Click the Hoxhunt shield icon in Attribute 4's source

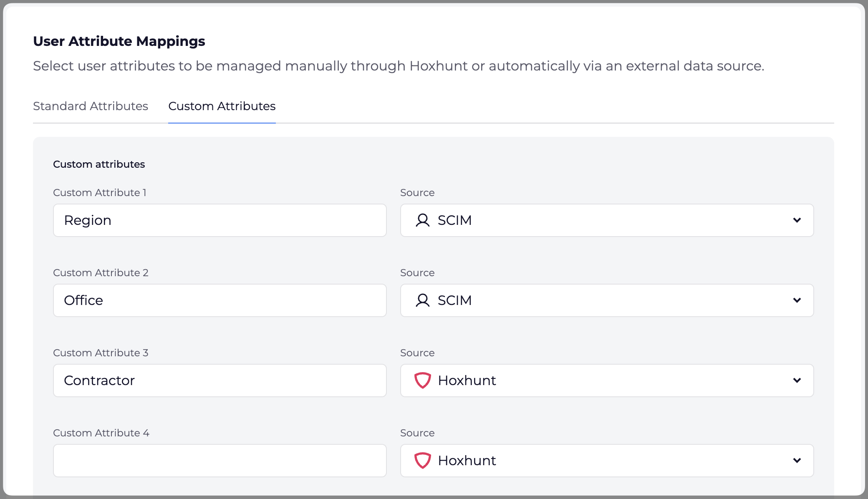tap(422, 461)
